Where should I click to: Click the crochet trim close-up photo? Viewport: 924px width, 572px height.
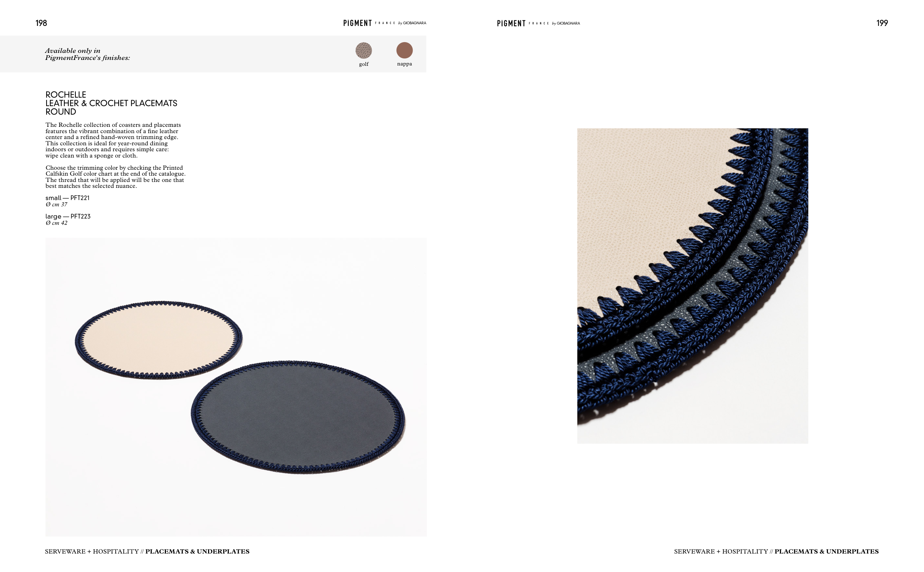(x=692, y=285)
